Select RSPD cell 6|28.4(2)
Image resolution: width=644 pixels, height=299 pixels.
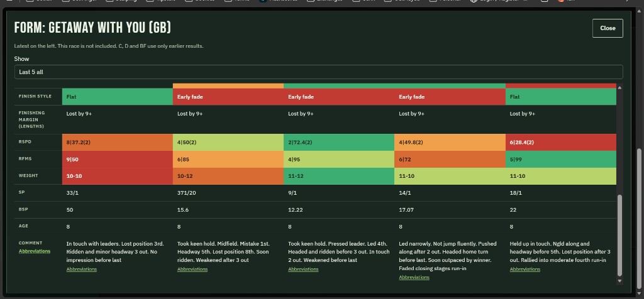click(561, 143)
